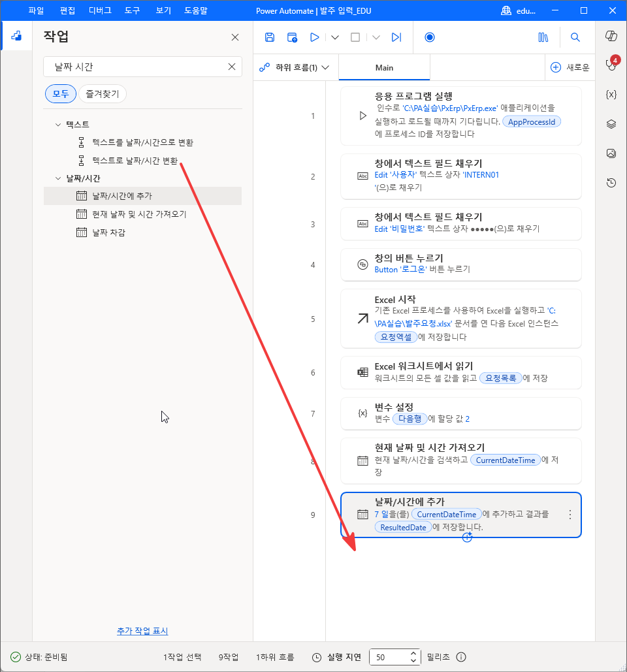The height and width of the screenshot is (672, 627).
Task: Open Save As via the disk-arrow icon
Action: coord(293,37)
